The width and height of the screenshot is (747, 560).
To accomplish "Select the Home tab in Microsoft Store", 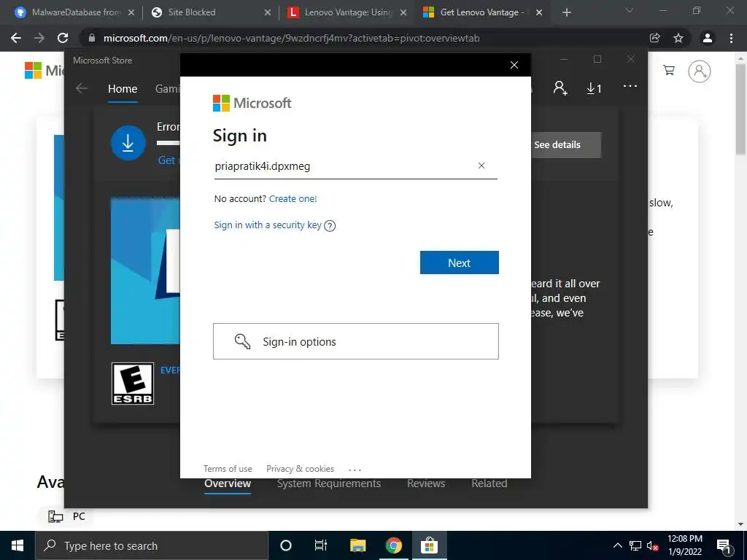I will [x=123, y=88].
